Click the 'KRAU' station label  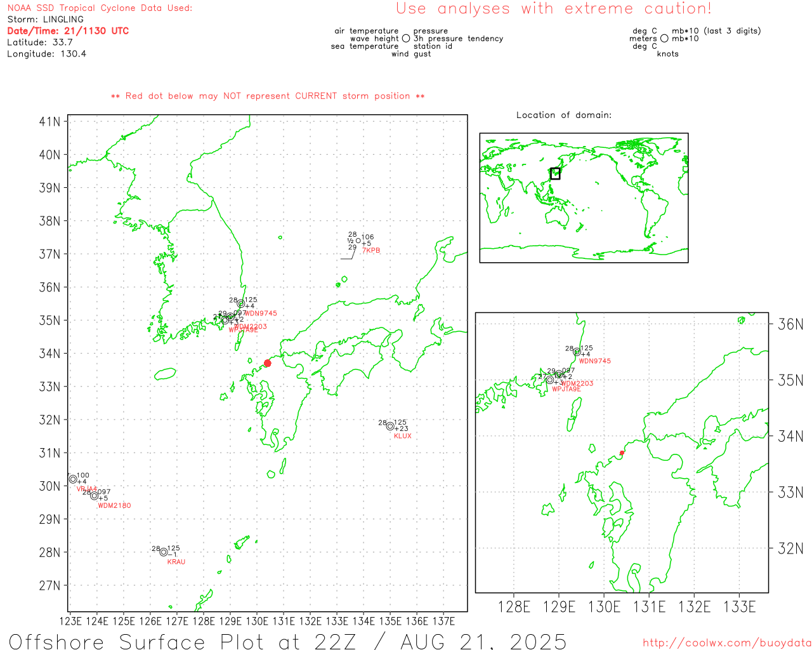coord(176,562)
